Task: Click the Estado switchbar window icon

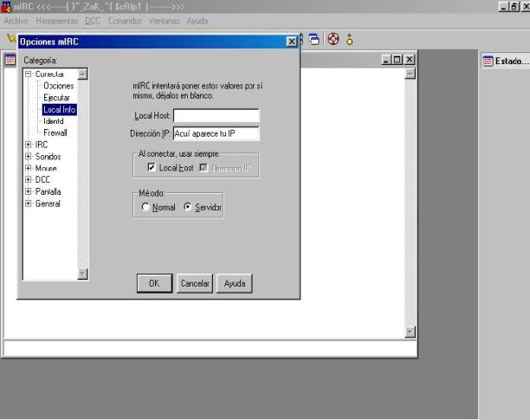Action: pyautogui.click(x=488, y=61)
